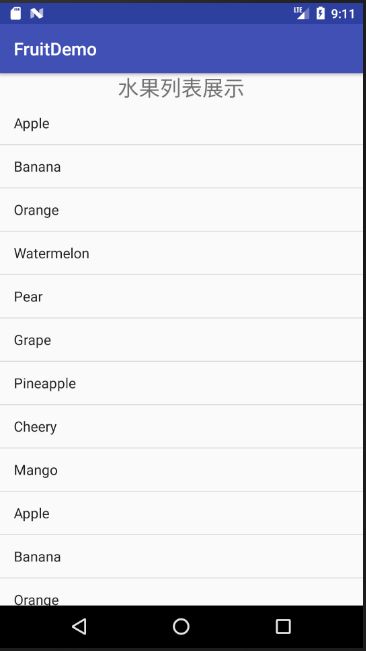
Task: Tap the Android N notification icon
Action: tap(37, 14)
